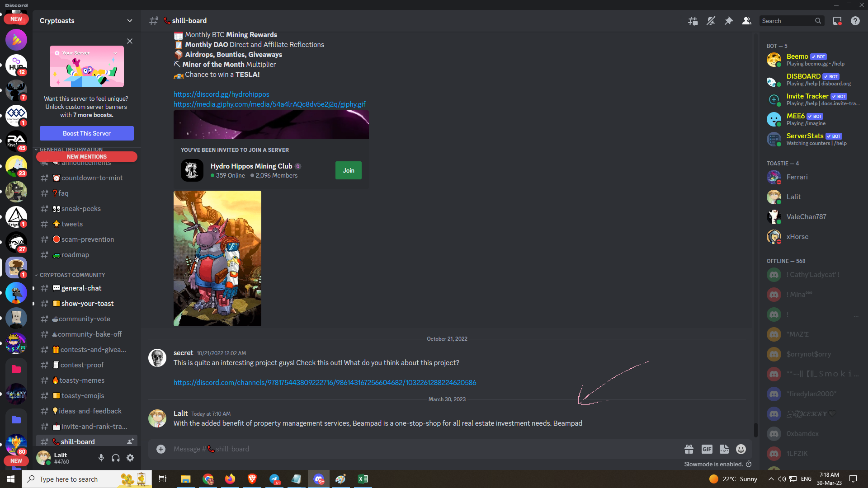Open discord.gg/hydrohippos link
The height and width of the screenshot is (488, 868).
point(222,94)
